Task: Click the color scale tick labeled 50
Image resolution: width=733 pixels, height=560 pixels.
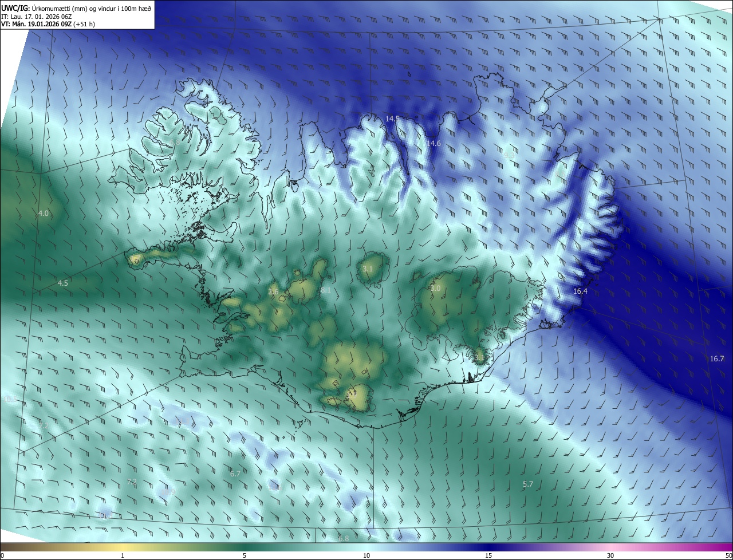Action: pos(728,555)
